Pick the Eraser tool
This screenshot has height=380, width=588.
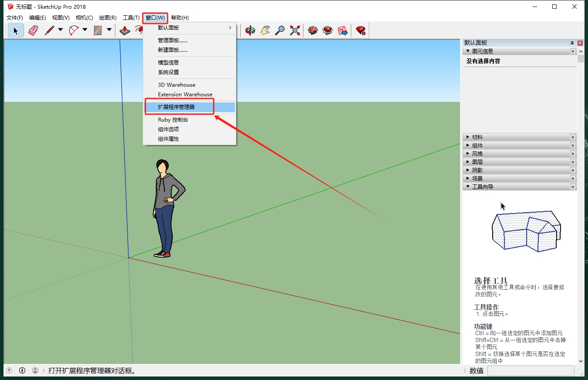tap(34, 31)
